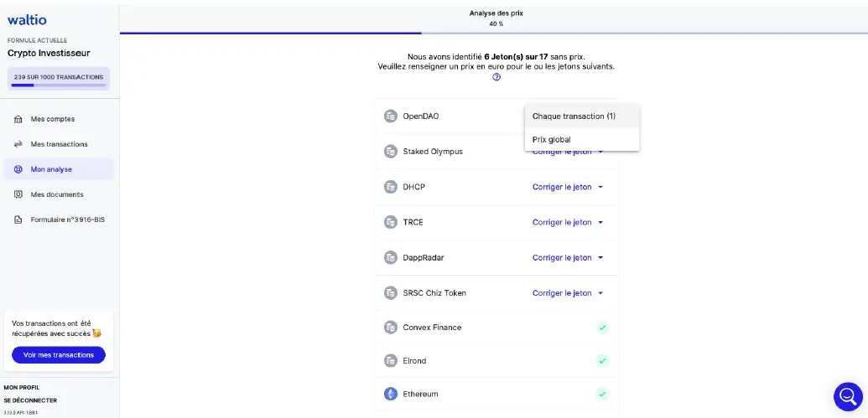Click the OpenDAO token icon
Viewport: 868px width, 418px height.
tap(390, 116)
